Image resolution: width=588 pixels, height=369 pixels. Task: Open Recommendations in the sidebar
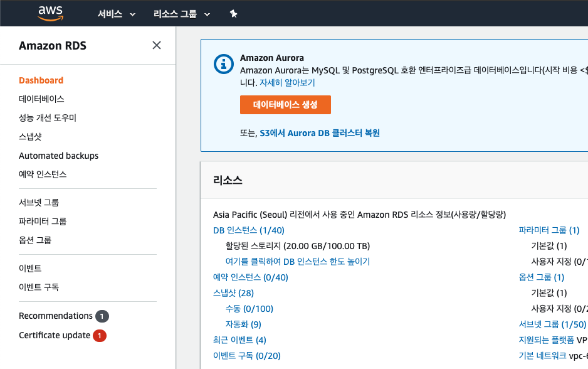56,316
